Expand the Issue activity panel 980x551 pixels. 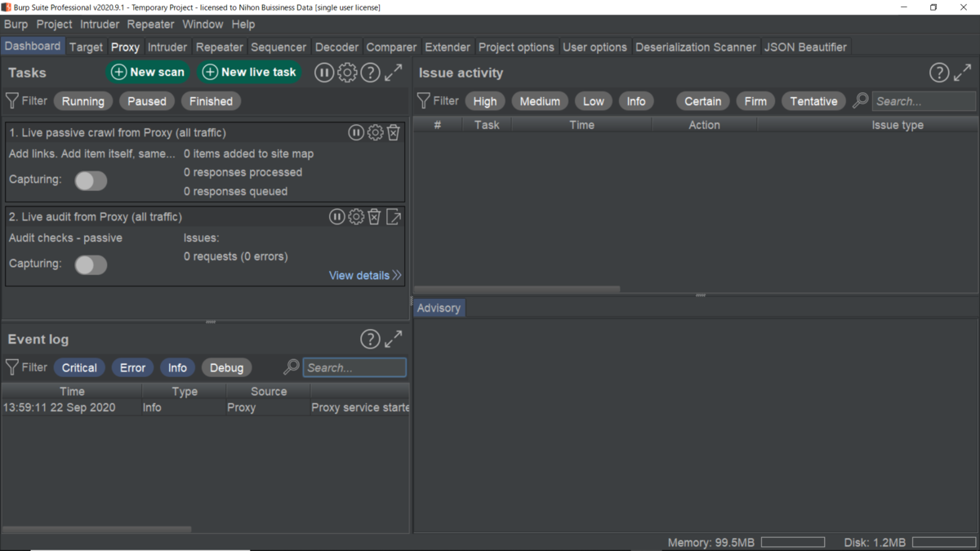click(963, 73)
